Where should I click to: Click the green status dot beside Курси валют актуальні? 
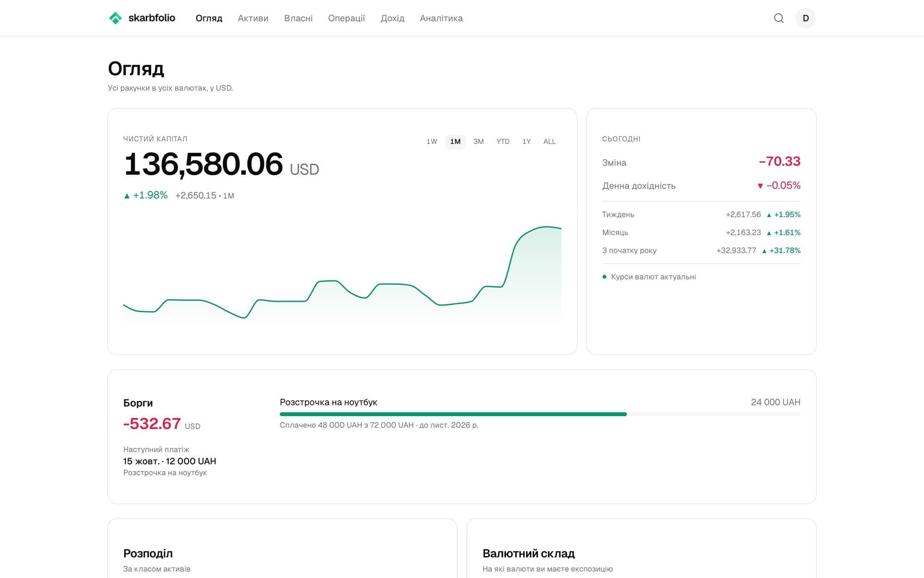(x=604, y=277)
